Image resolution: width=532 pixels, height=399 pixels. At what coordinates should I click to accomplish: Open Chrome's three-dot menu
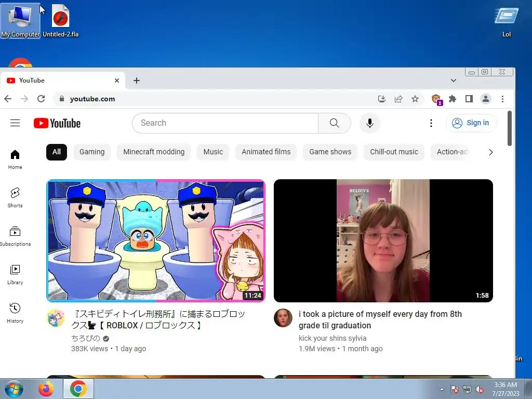click(502, 99)
